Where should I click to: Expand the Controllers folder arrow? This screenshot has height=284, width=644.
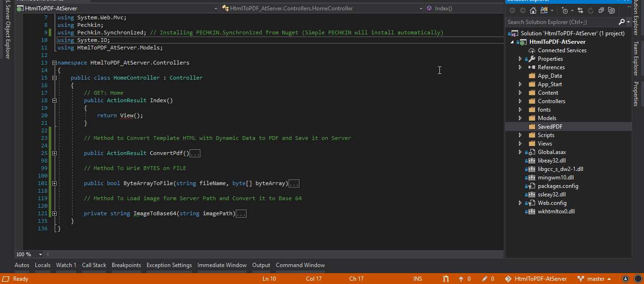pyautogui.click(x=520, y=101)
